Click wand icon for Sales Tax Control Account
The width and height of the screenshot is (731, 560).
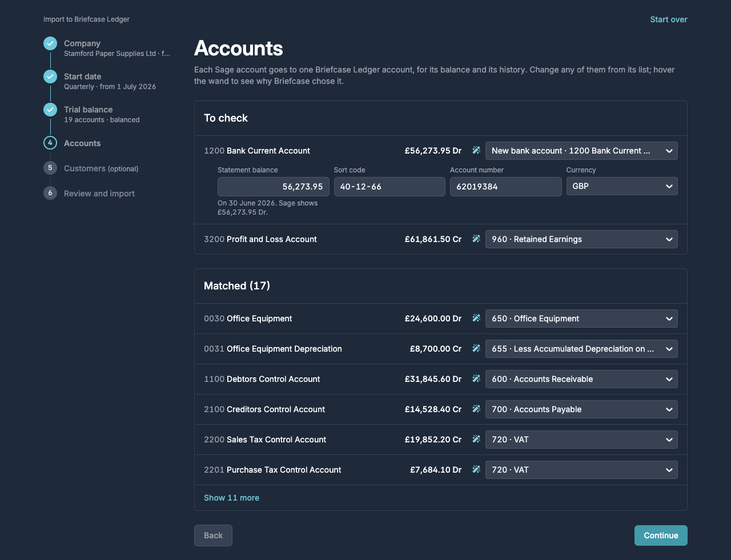(x=476, y=440)
